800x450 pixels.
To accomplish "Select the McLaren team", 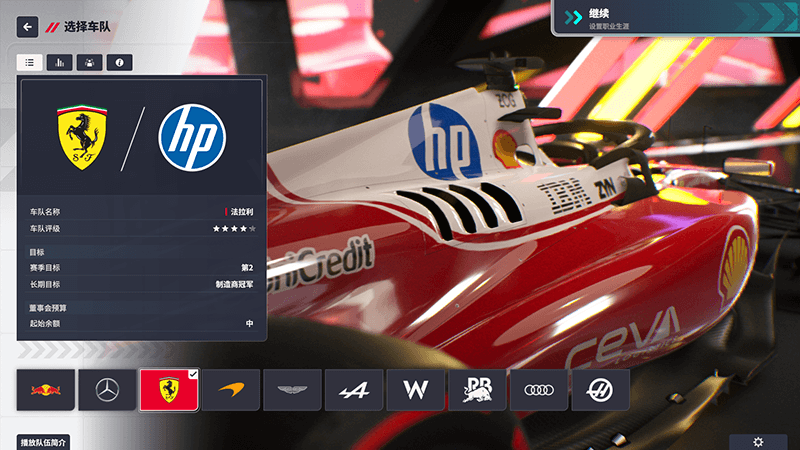I will (x=231, y=390).
